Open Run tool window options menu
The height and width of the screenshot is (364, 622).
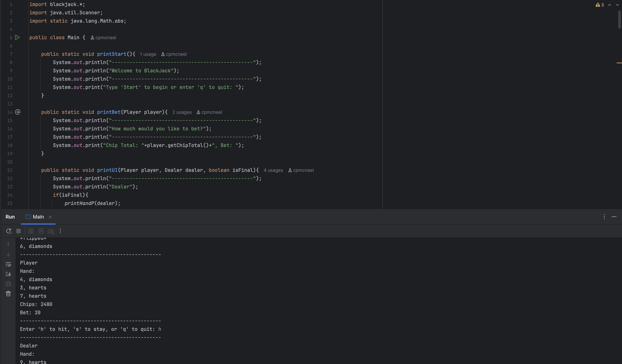(604, 217)
